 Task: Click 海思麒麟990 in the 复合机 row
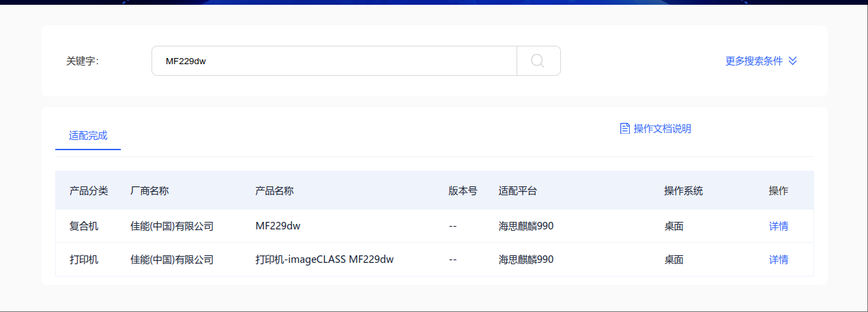pyautogui.click(x=526, y=226)
